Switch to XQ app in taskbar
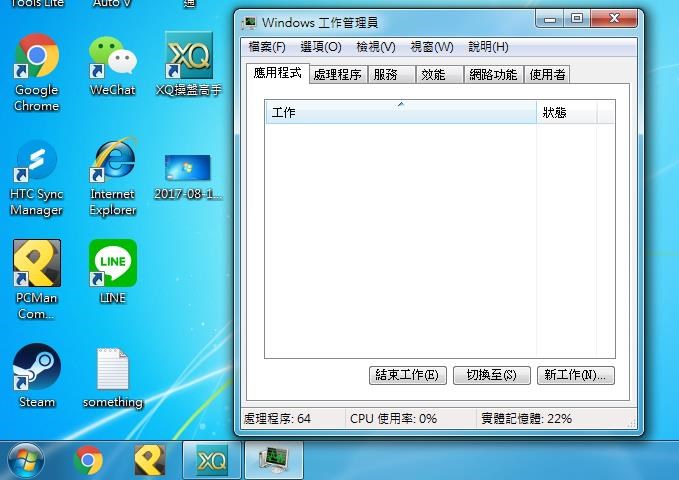This screenshot has height=480, width=679. 212,460
